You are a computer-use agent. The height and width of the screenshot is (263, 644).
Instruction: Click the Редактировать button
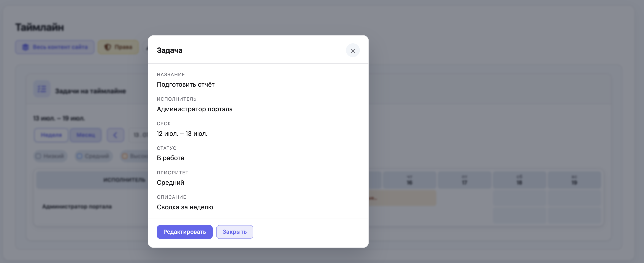point(184,232)
